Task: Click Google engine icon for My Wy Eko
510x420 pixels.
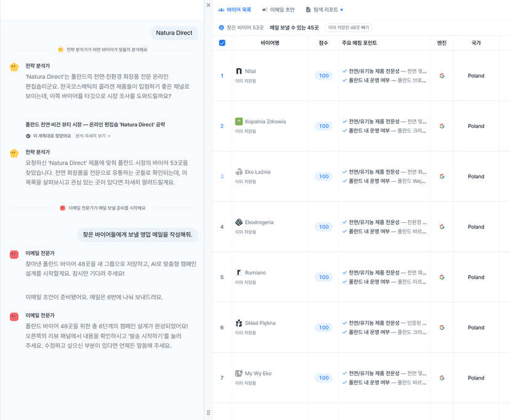Action: click(x=442, y=378)
